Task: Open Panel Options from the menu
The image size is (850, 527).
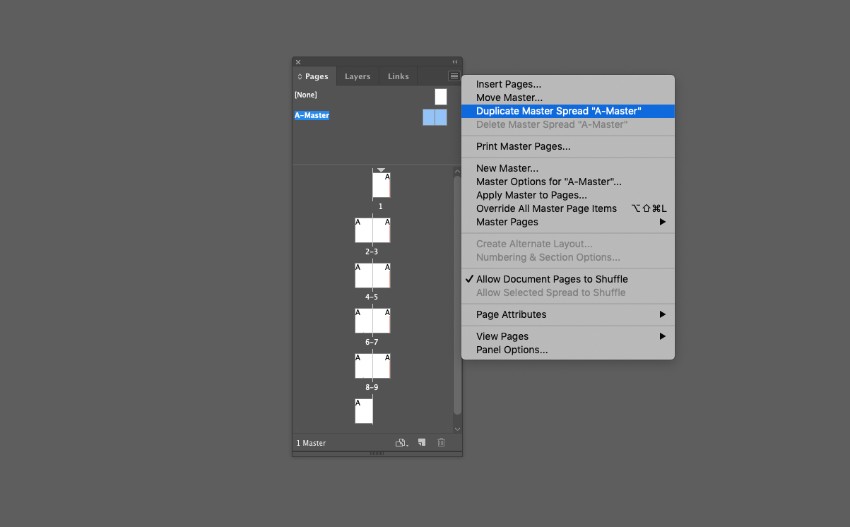Action: (x=511, y=350)
